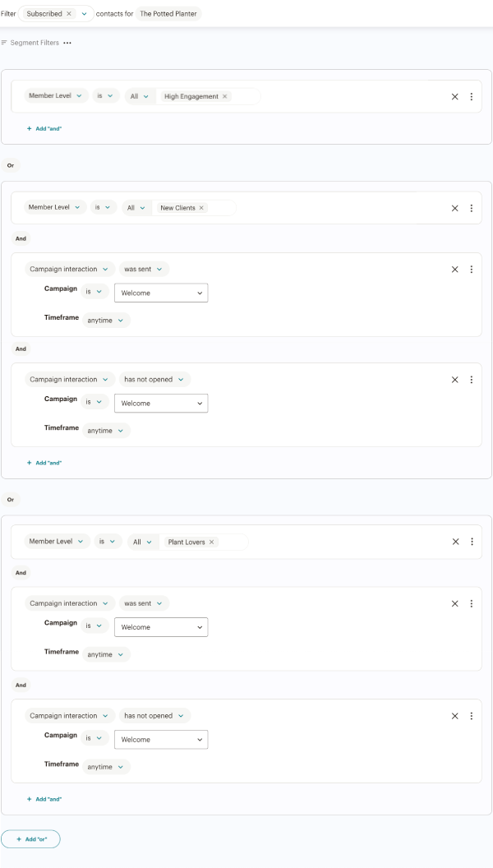Clear the Subscribed filter chip
493x868 pixels.
tap(69, 14)
